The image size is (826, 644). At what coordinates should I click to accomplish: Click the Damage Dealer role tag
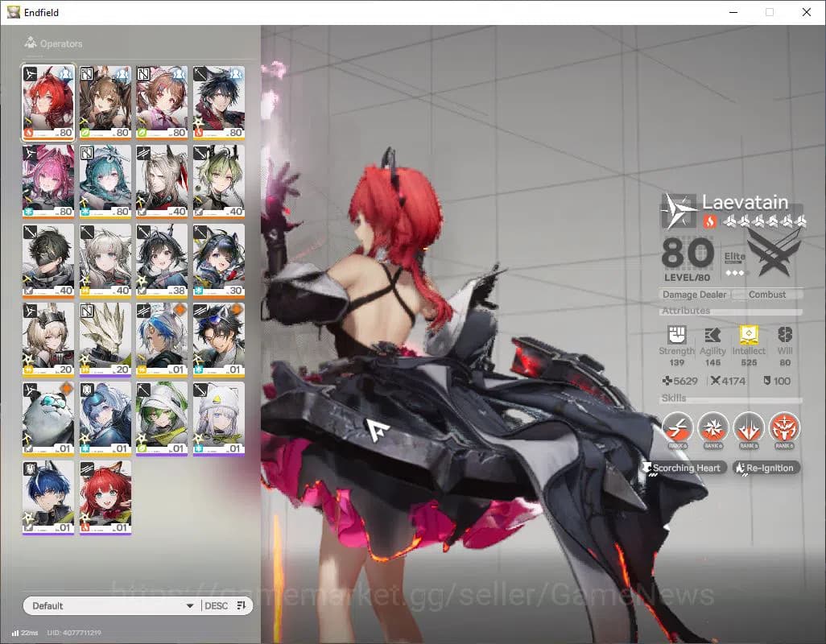pyautogui.click(x=694, y=295)
